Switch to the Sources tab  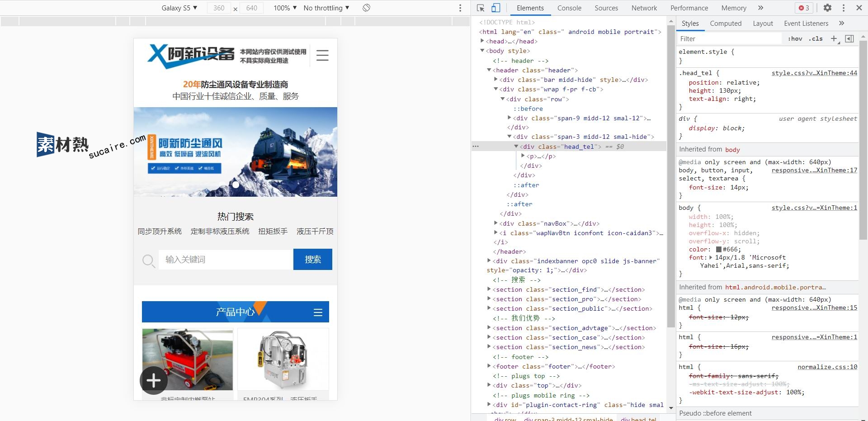pyautogui.click(x=606, y=8)
